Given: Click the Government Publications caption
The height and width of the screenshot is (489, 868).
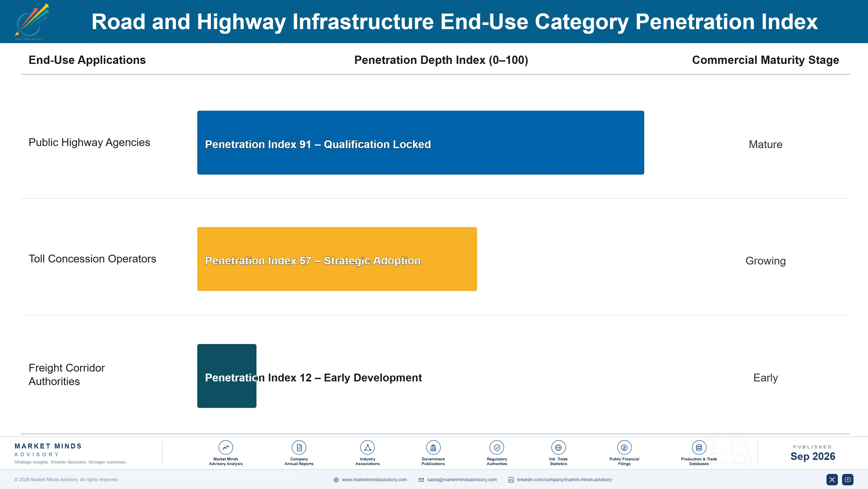Looking at the screenshot, I should coord(433,461).
